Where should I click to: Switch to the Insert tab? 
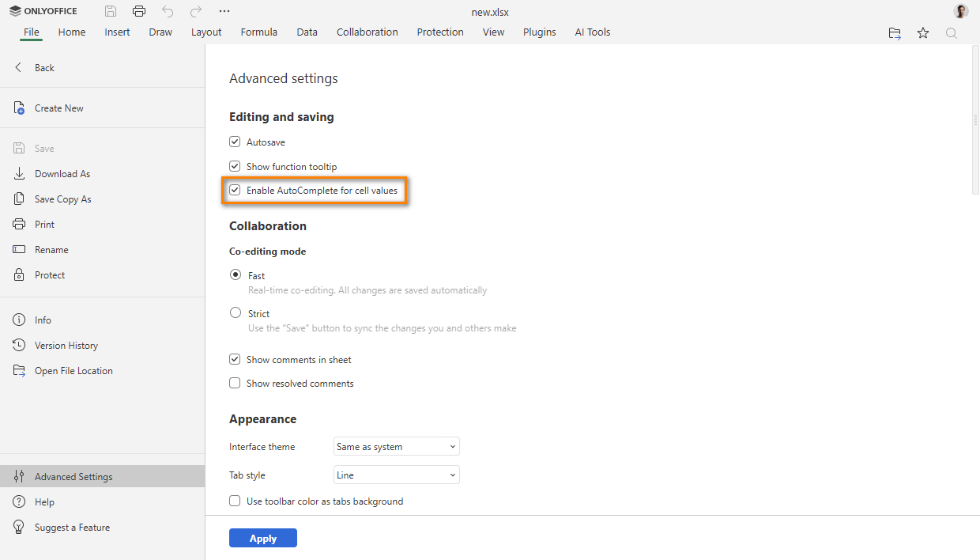(x=118, y=32)
